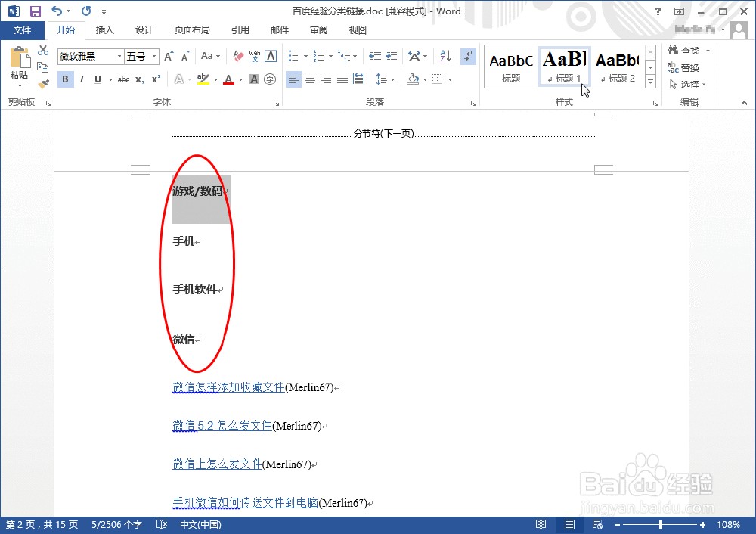The image size is (756, 534).
Task: Toggle Show/Hide paragraph marks
Action: [x=468, y=56]
